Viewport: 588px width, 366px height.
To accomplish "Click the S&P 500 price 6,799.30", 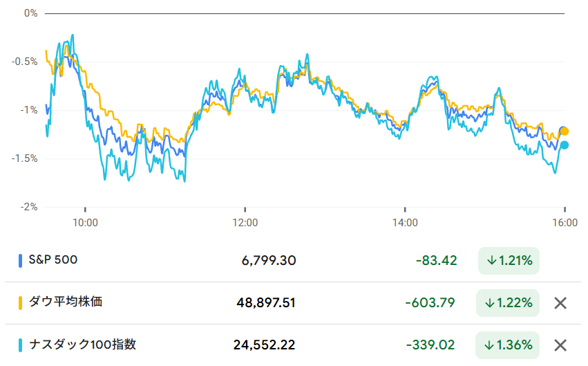I will [x=269, y=261].
